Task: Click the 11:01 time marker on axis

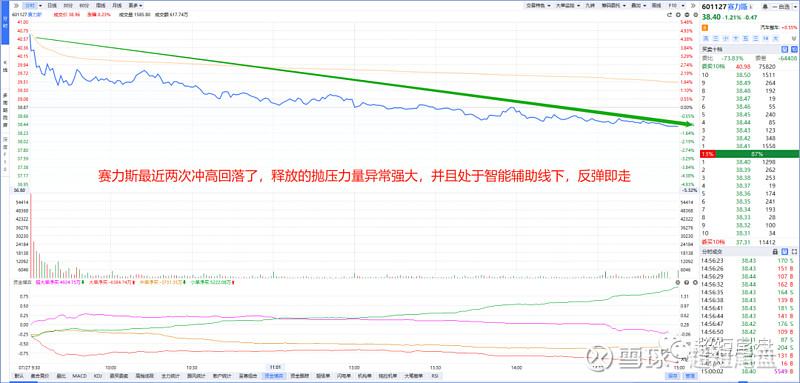Action: point(276,367)
